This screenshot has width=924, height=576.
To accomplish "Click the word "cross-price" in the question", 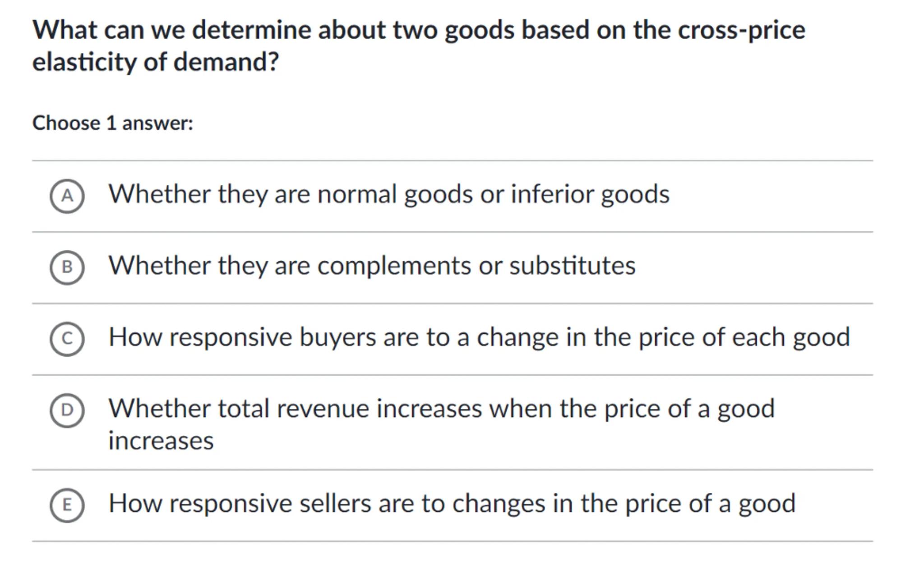I will click(x=741, y=30).
